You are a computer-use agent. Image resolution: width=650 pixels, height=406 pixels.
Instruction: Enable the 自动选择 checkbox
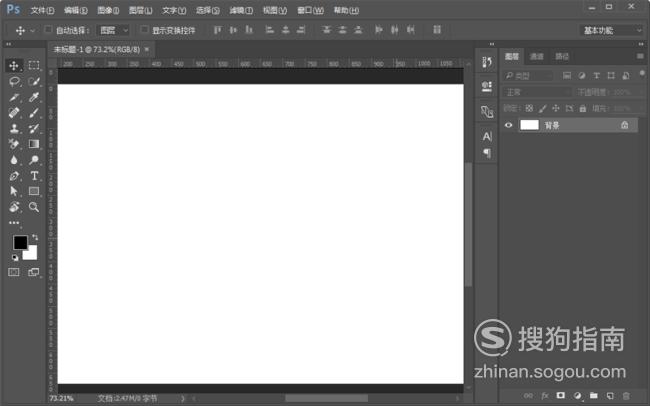48,29
